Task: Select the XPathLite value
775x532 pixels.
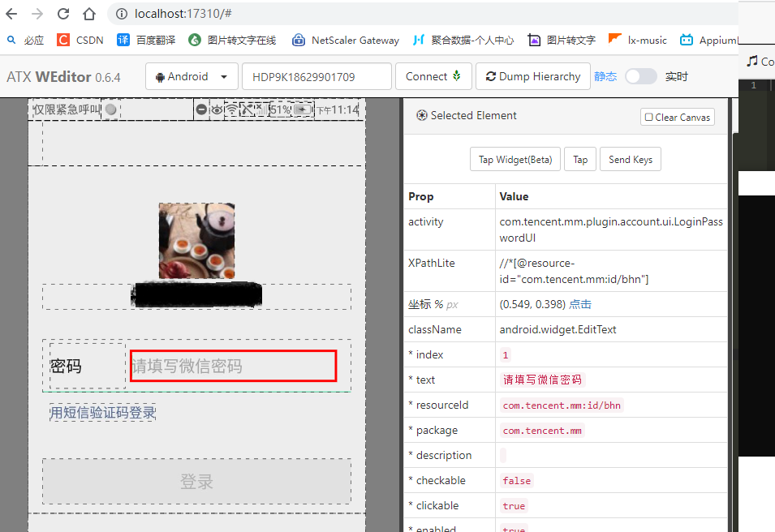Action: pyautogui.click(x=574, y=271)
